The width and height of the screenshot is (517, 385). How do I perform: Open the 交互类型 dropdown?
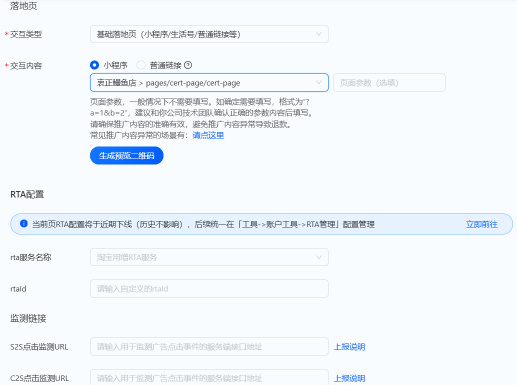coord(209,34)
